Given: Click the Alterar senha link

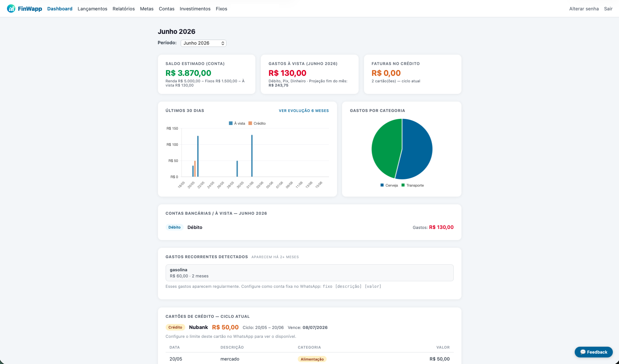Looking at the screenshot, I should point(584,9).
